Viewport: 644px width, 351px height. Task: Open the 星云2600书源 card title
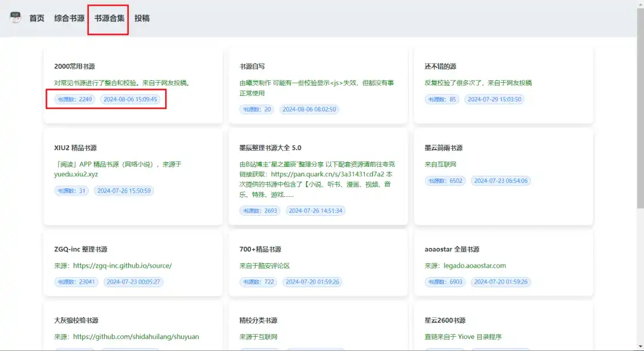445,320
